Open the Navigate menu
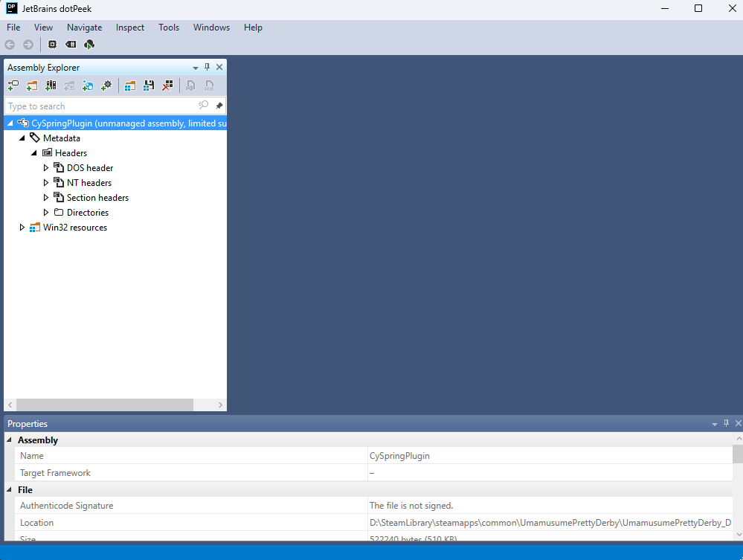 (84, 28)
